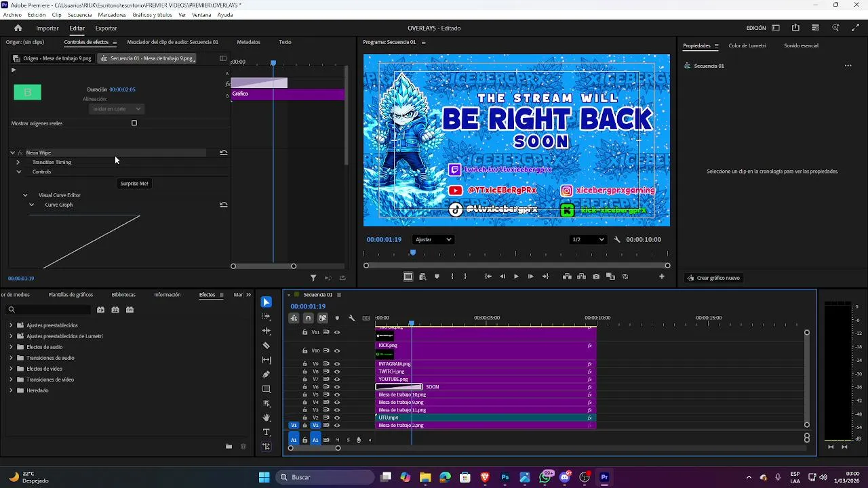Expand Efectos de vídeo folder
The width and height of the screenshot is (868, 488).
[11, 369]
